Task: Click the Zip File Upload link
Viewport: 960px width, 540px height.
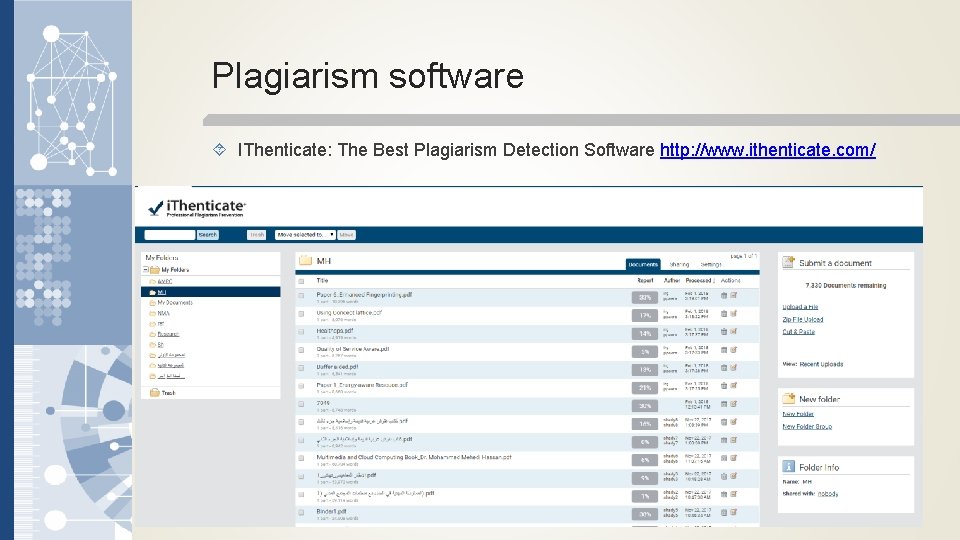Action: [x=803, y=319]
